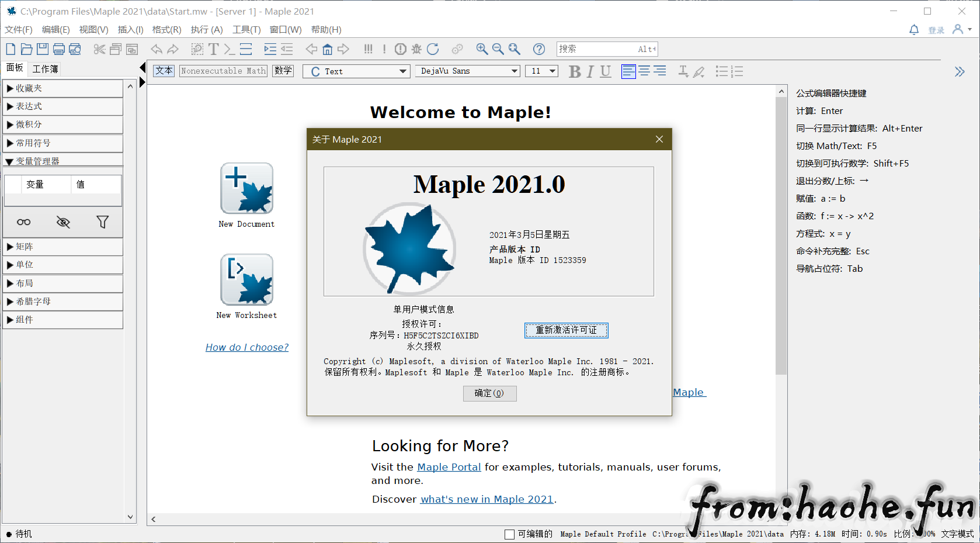980x543 pixels.
Task: Indent section with the indent icon
Action: point(270,49)
